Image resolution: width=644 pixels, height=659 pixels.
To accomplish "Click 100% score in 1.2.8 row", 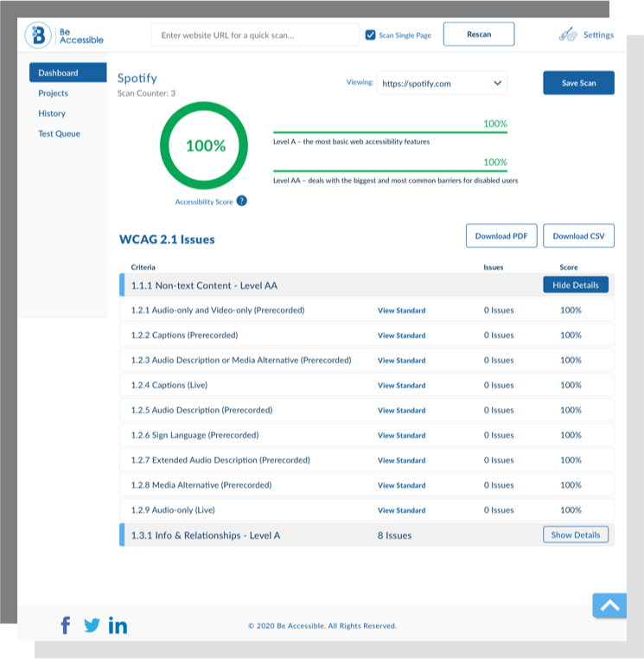I will pos(571,484).
